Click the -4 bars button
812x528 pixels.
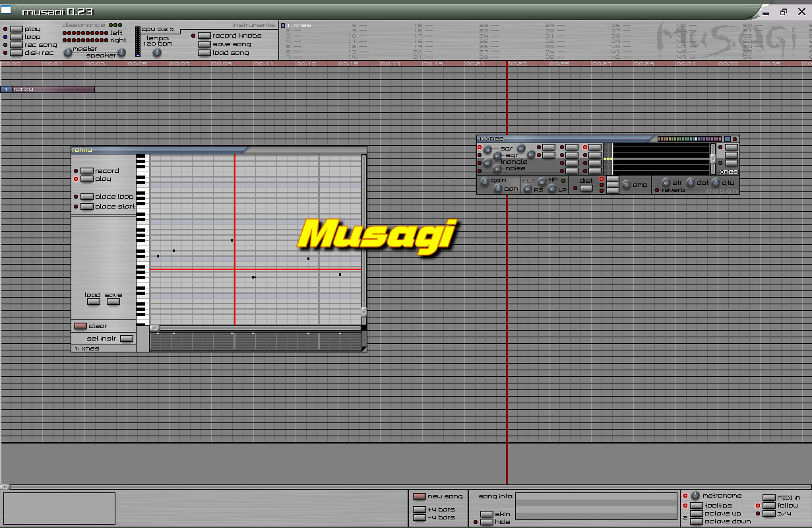(420, 517)
